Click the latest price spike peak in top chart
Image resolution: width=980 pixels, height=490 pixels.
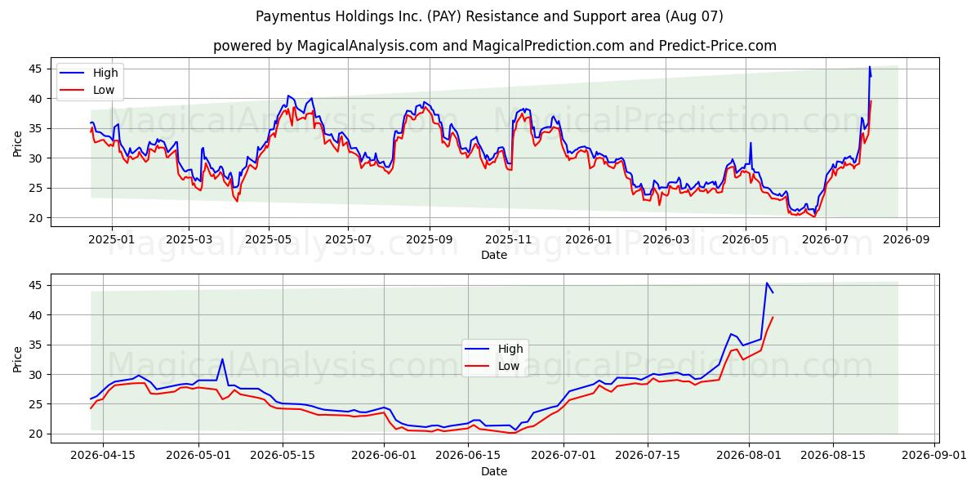click(x=869, y=67)
